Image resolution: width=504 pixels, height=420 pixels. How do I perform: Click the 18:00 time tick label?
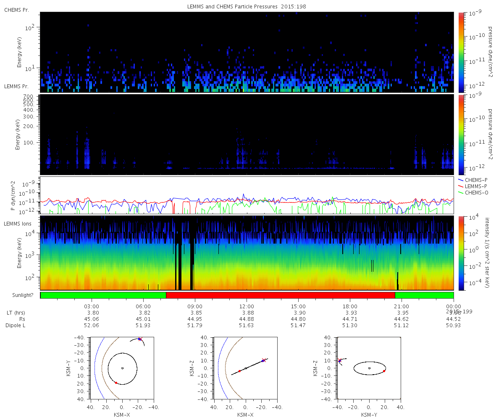(x=350, y=306)
